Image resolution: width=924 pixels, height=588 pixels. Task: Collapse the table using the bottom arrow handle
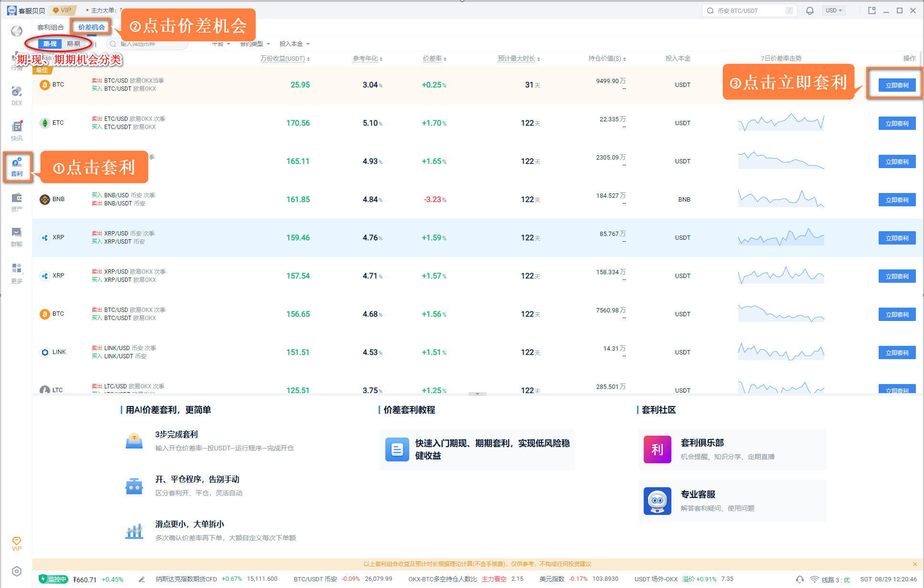coord(478,394)
